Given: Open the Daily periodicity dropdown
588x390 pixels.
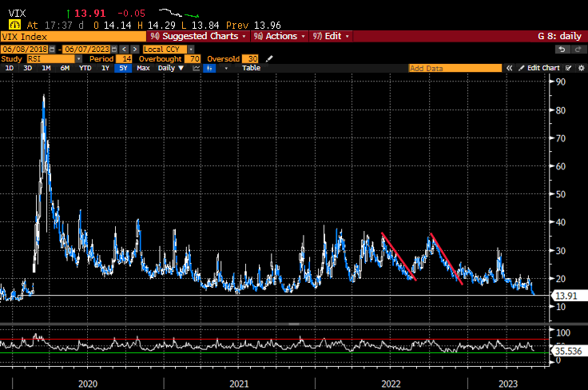Looking at the screenshot, I should point(169,68).
